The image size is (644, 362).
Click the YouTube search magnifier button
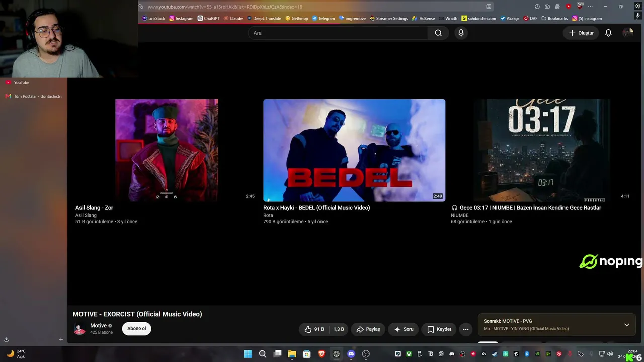tap(438, 33)
